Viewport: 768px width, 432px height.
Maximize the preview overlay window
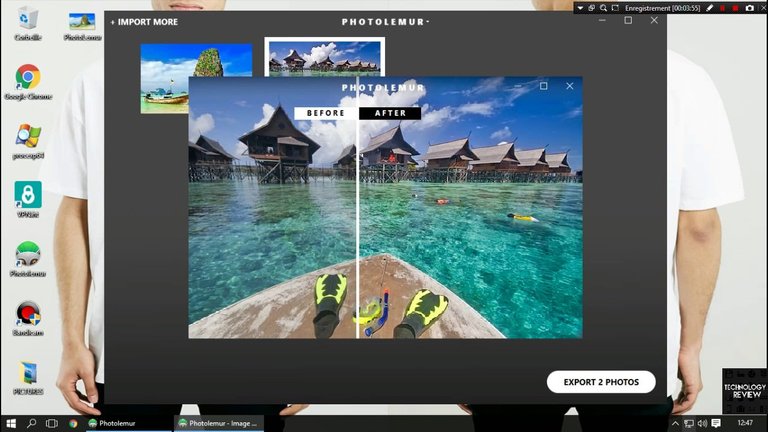(x=544, y=86)
